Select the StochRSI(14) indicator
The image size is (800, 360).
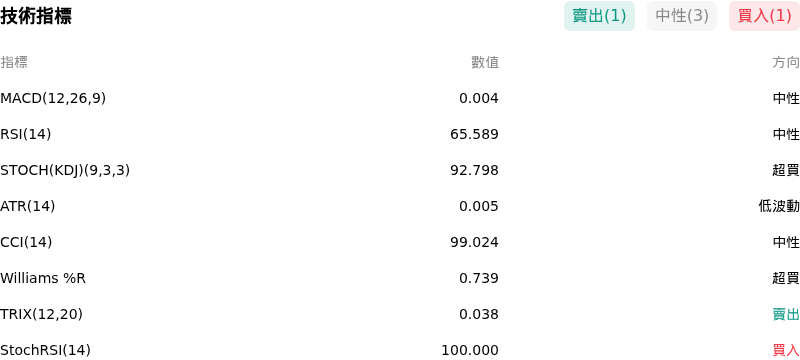(45, 350)
